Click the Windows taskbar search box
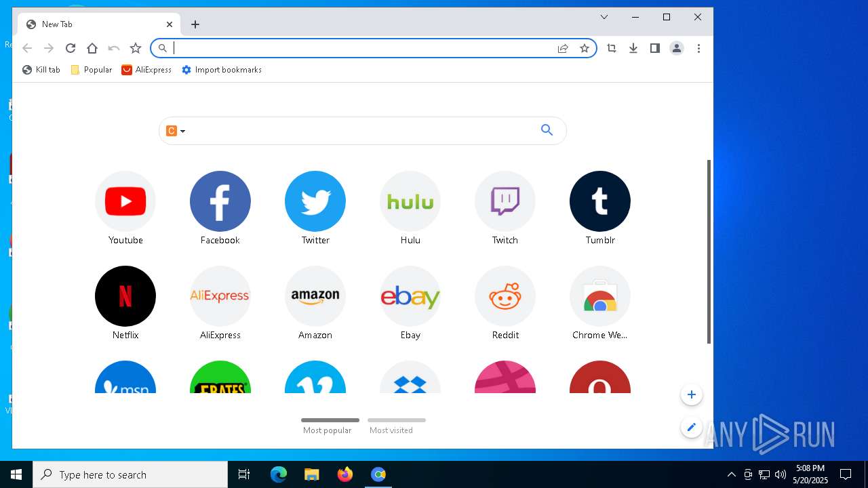Screen dimensions: 868x488 [x=130, y=474]
